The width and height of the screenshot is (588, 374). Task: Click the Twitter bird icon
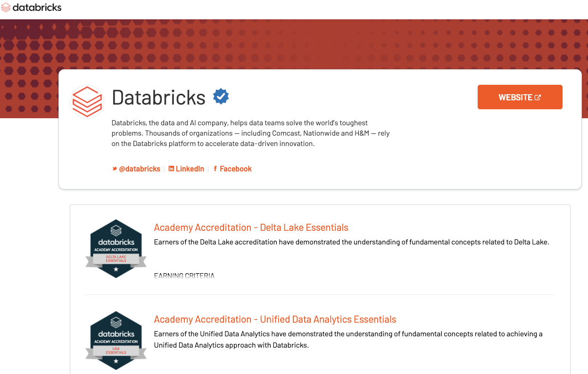tap(114, 169)
